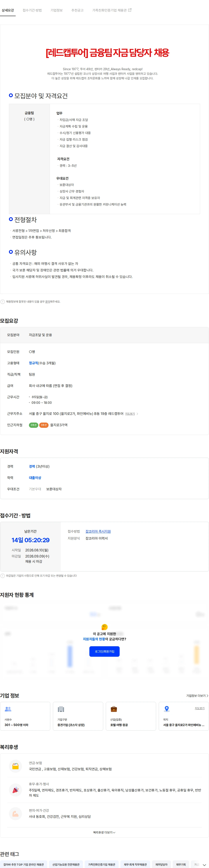Click the info icon beside 채용정보에 잘못된 내용이
Viewport: 209px width, 868px height.
click(3, 302)
